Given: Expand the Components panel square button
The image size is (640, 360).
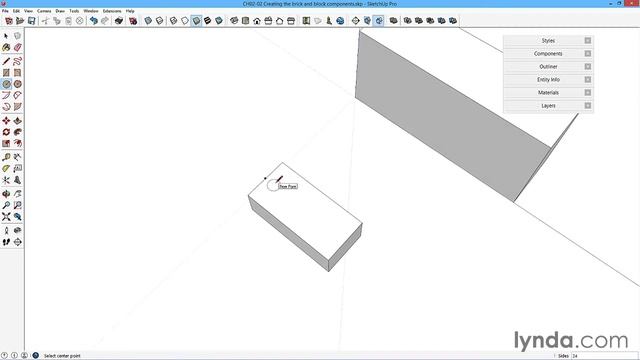Looking at the screenshot, I should 588,53.
